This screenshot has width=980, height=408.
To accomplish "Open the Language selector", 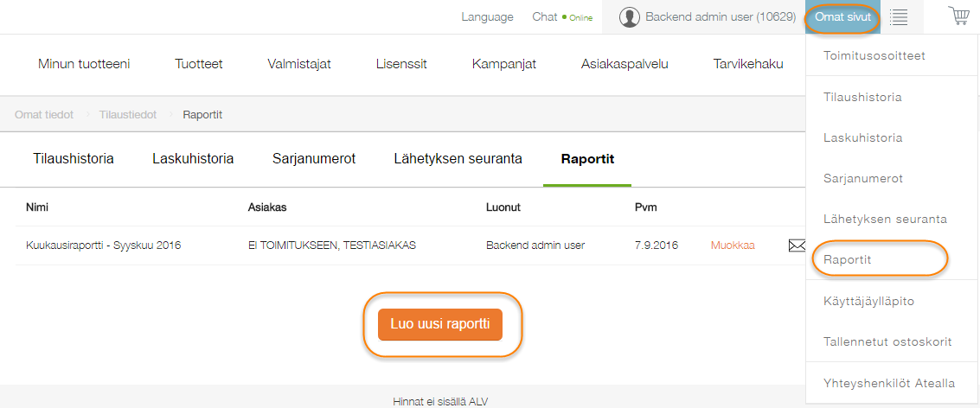I will (487, 16).
